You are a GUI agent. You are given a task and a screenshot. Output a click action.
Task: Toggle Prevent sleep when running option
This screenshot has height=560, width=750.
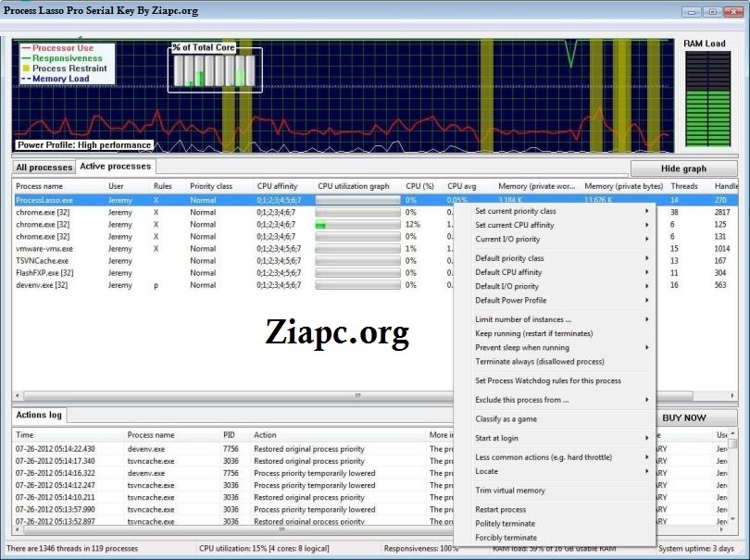coord(522,347)
